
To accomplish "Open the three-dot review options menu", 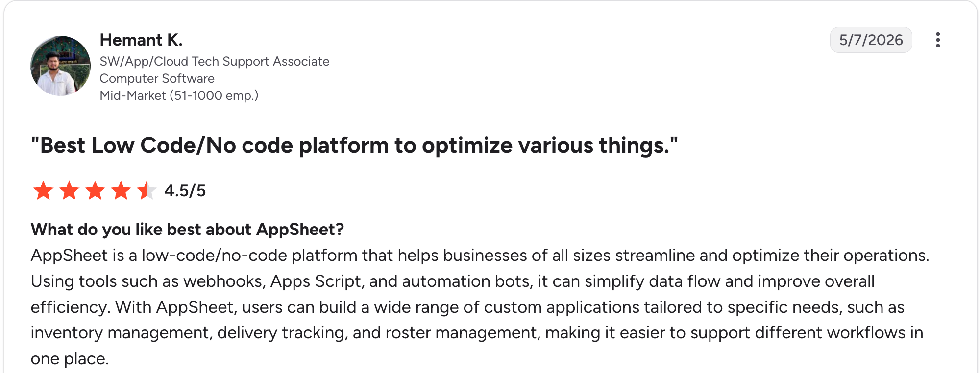I will 937,40.
